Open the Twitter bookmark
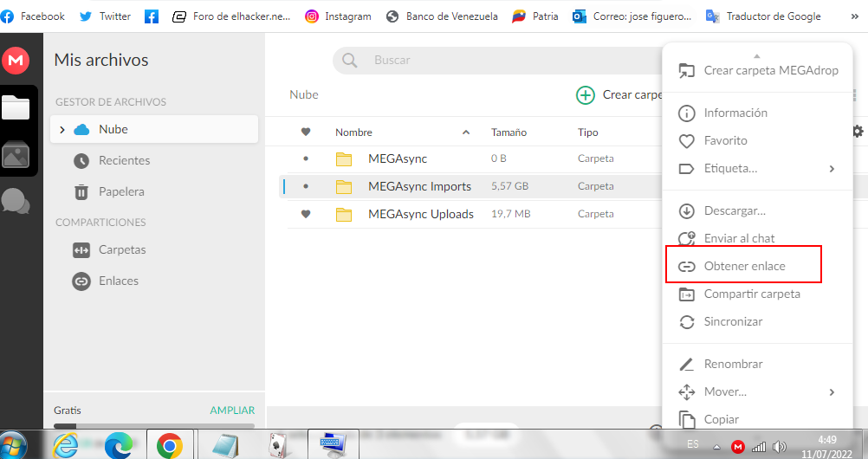Viewport: 868px width, 459px height. 105,16
